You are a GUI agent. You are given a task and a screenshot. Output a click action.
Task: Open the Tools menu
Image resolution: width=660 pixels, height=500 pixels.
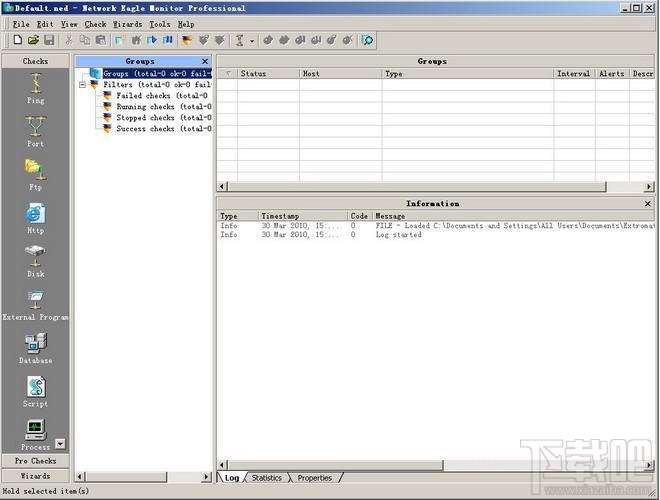(x=160, y=24)
